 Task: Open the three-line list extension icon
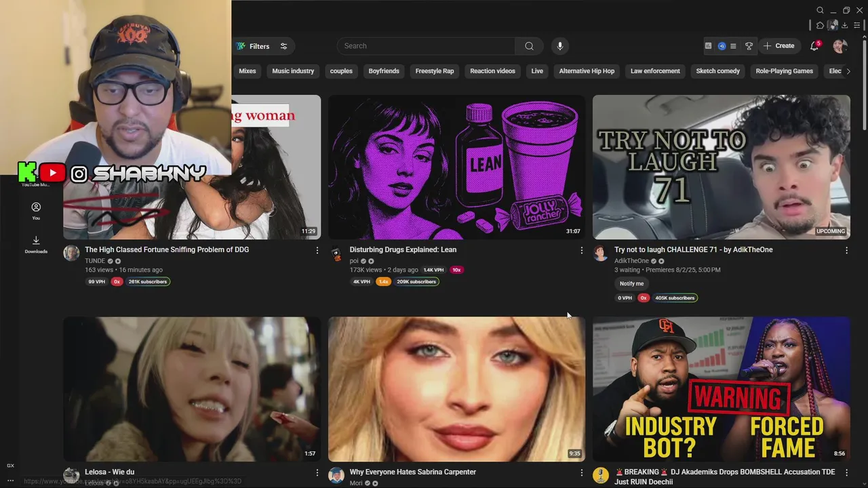coord(733,46)
